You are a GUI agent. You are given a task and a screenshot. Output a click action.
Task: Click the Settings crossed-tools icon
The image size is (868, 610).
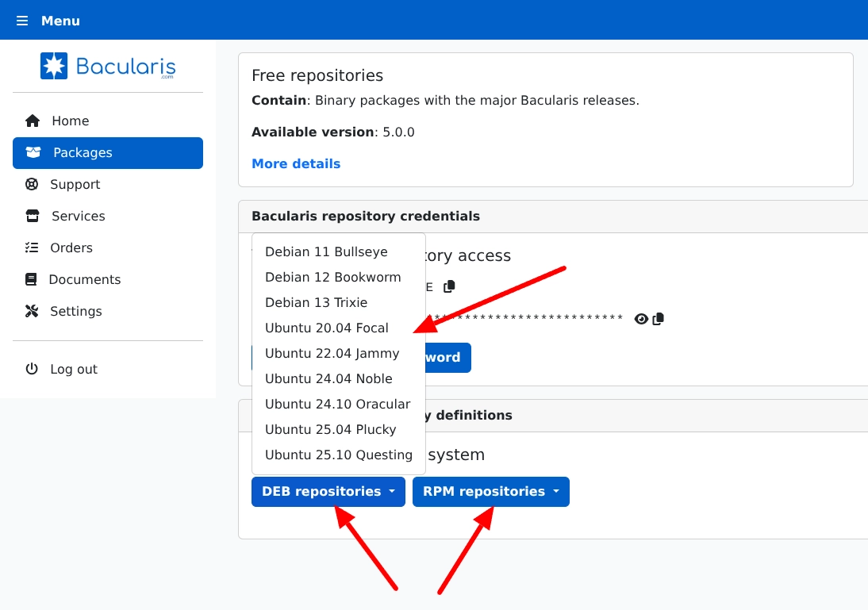(32, 311)
